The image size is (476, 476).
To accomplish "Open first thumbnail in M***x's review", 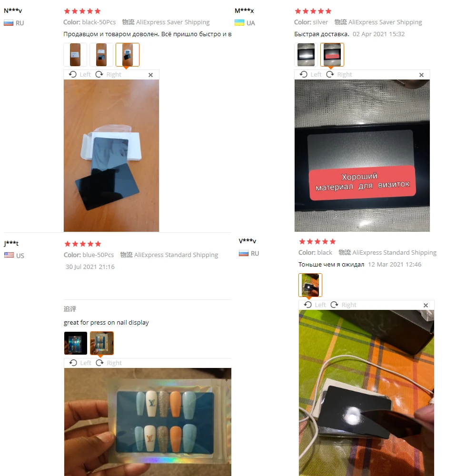I will click(x=306, y=55).
